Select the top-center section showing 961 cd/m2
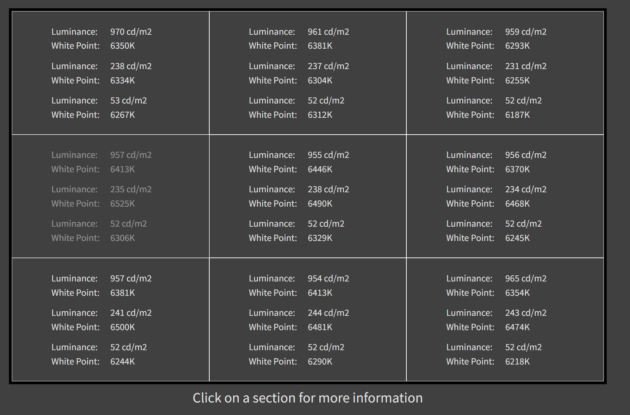 pyautogui.click(x=307, y=73)
